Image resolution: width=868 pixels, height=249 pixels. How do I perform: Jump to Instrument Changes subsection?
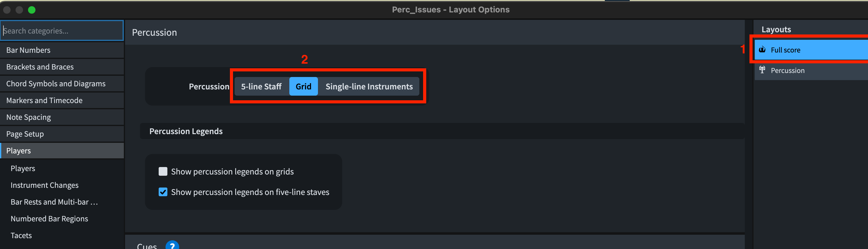(x=44, y=185)
